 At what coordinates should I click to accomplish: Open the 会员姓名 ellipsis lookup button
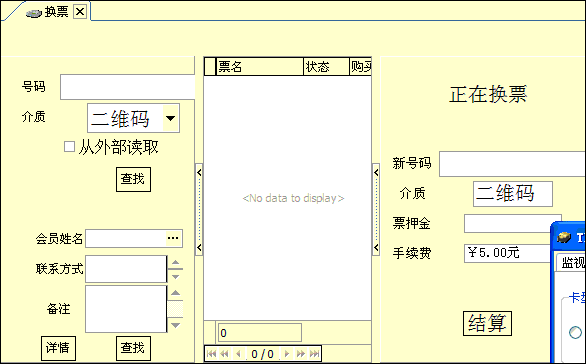point(173,238)
